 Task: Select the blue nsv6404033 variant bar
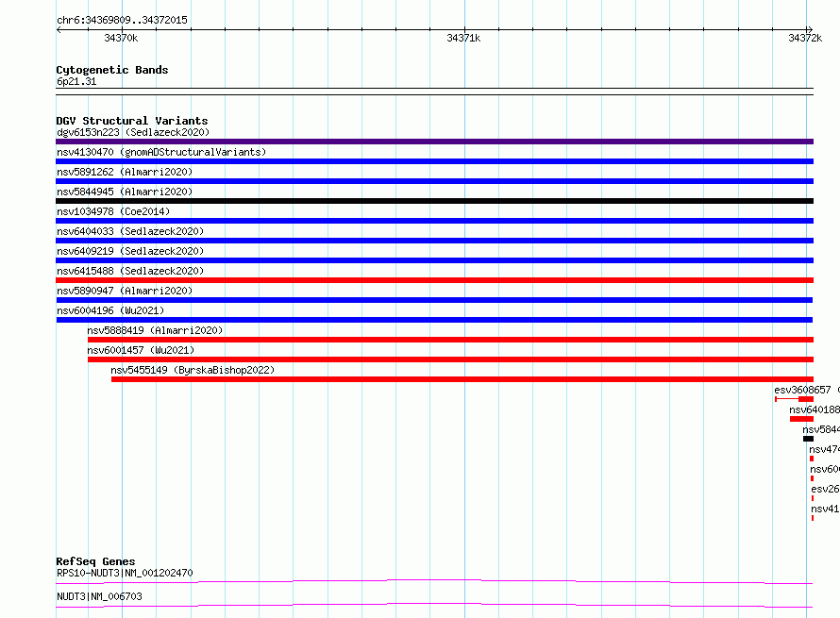coord(434,241)
